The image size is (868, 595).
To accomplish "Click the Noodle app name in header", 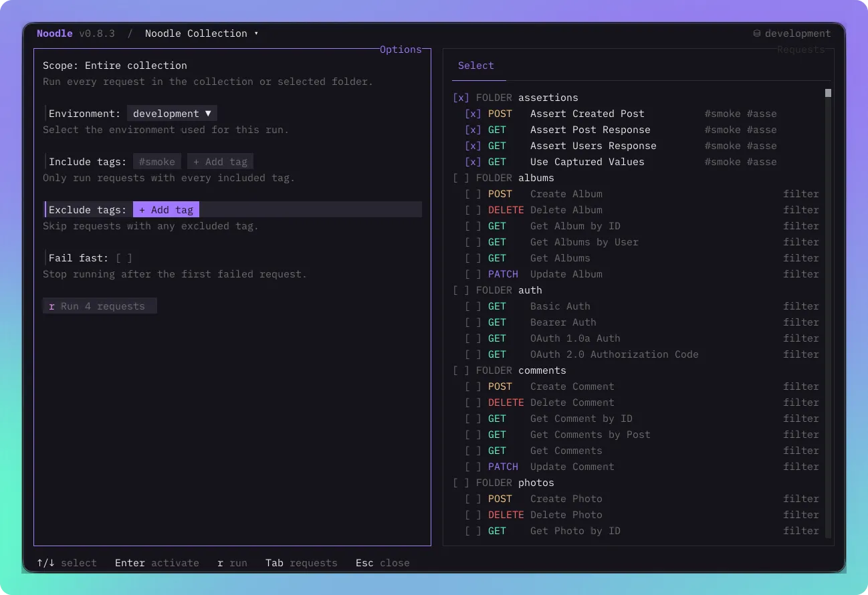I will [x=55, y=33].
